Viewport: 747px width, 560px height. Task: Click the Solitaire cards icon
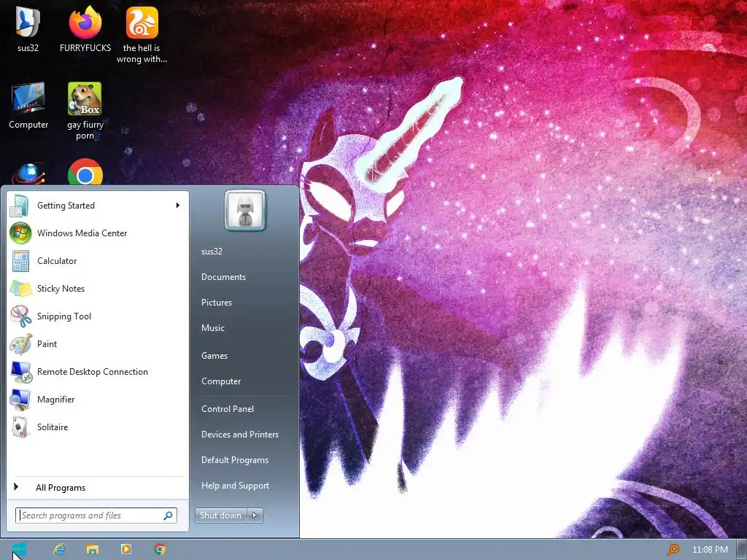tap(20, 427)
